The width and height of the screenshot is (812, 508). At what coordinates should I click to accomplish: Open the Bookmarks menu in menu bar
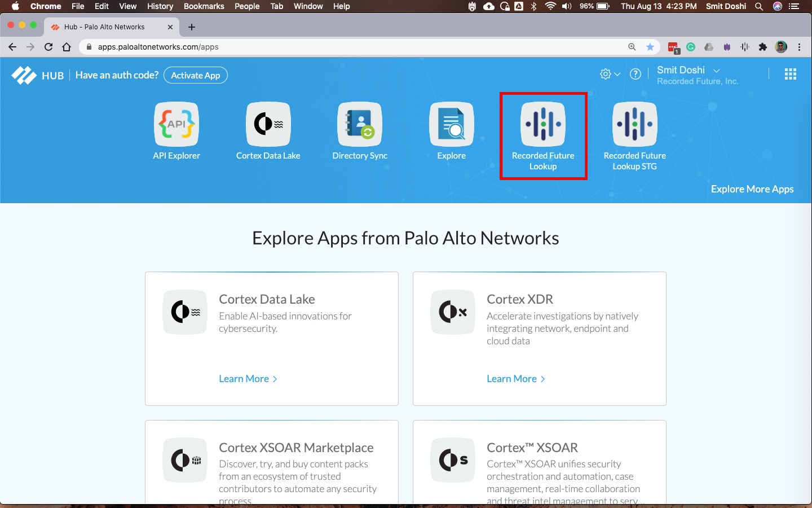[204, 6]
